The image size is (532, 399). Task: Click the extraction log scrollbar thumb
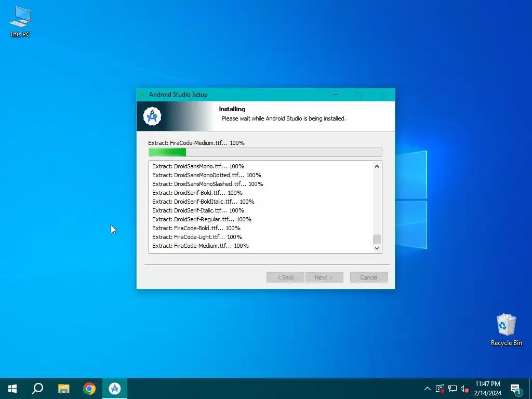tap(377, 239)
